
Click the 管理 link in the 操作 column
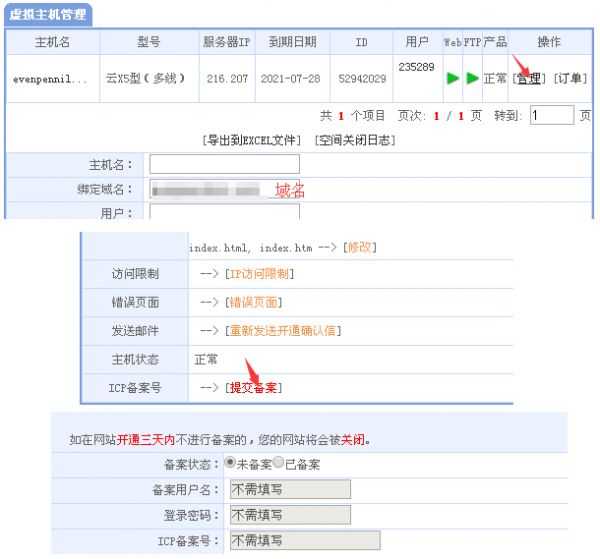point(529,78)
